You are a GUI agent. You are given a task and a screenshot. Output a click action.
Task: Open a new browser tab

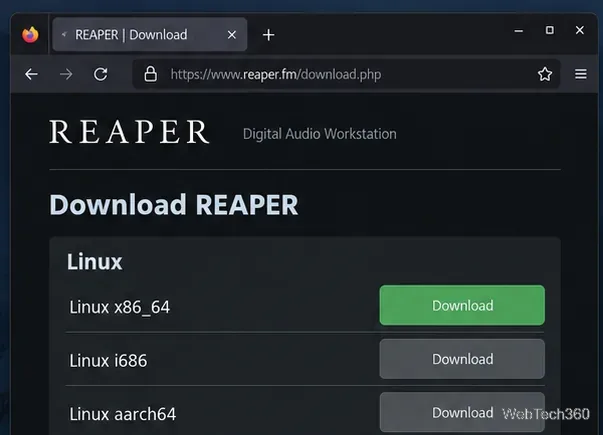(x=268, y=35)
